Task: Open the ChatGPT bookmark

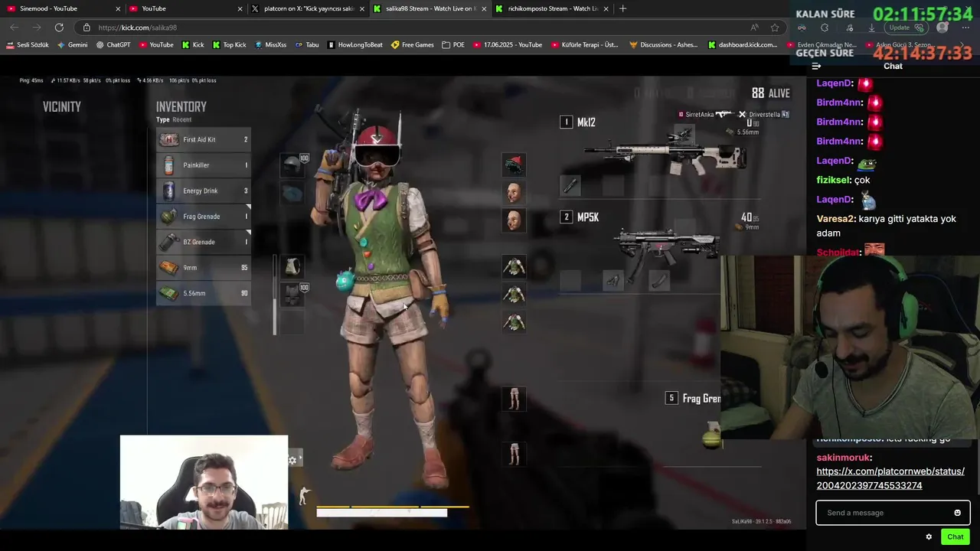Action: [113, 45]
